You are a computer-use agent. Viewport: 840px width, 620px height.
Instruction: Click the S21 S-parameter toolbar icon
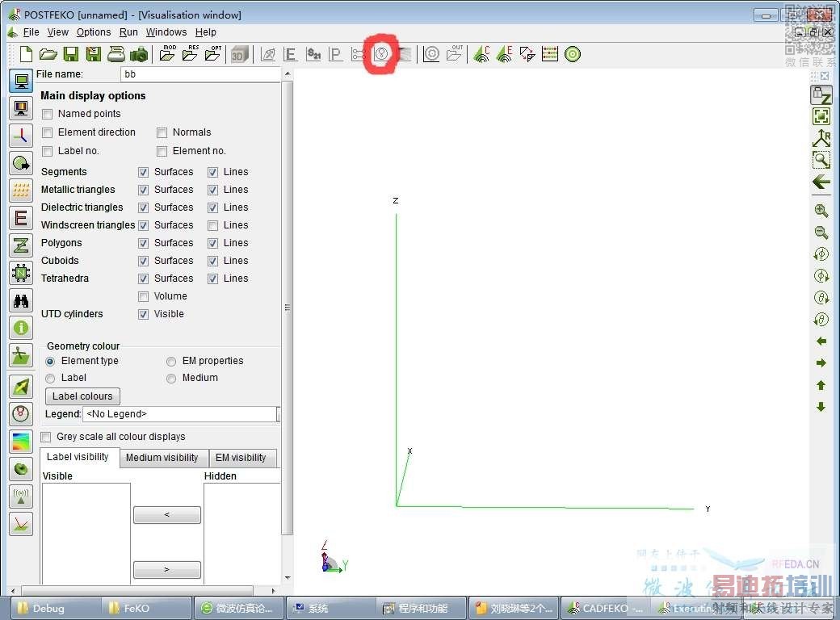click(x=313, y=54)
